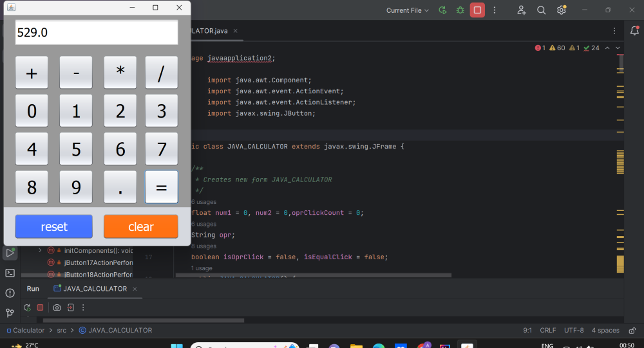Image resolution: width=644 pixels, height=348 pixels.
Task: Open the Notifications bell icon
Action: coord(634,30)
